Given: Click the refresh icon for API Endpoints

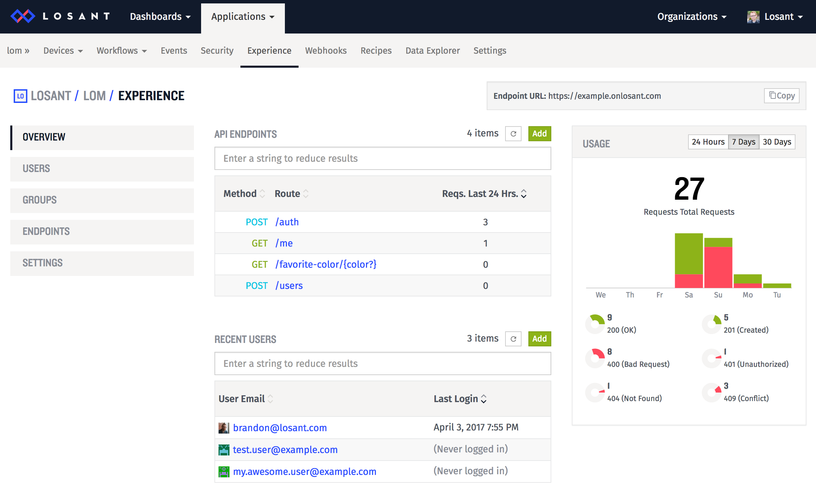Looking at the screenshot, I should coord(513,134).
